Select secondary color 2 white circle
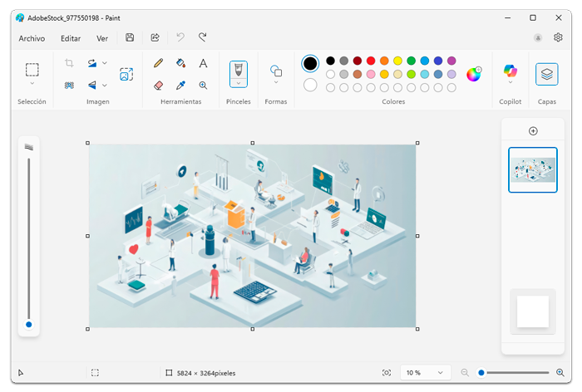The image size is (582, 392). point(310,86)
